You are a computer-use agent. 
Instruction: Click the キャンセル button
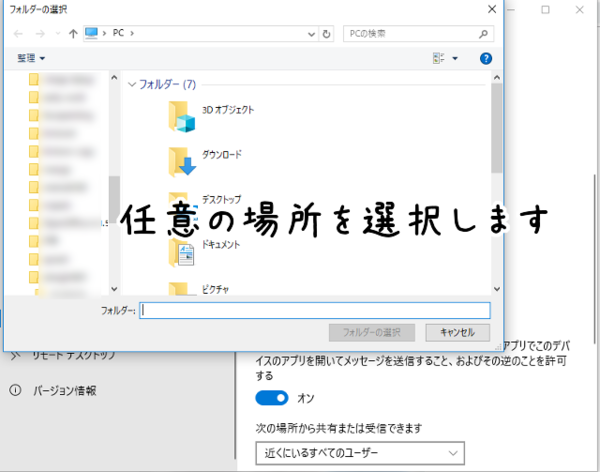[x=457, y=332]
